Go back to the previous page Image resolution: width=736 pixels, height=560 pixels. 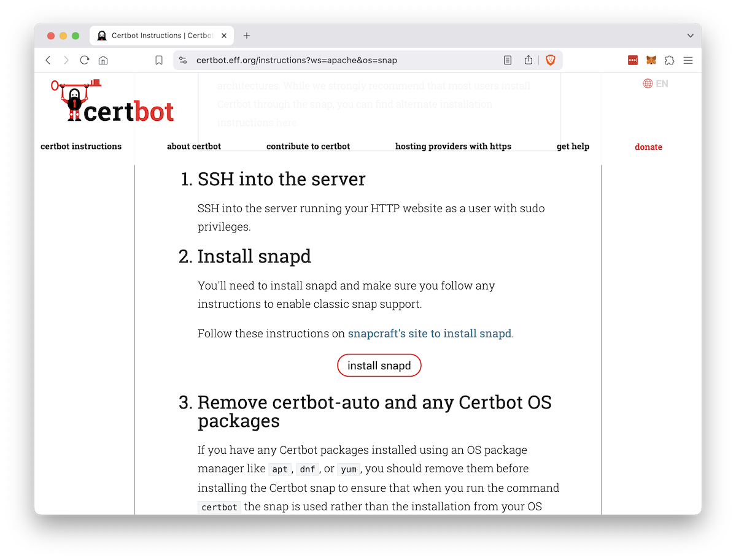pyautogui.click(x=48, y=60)
